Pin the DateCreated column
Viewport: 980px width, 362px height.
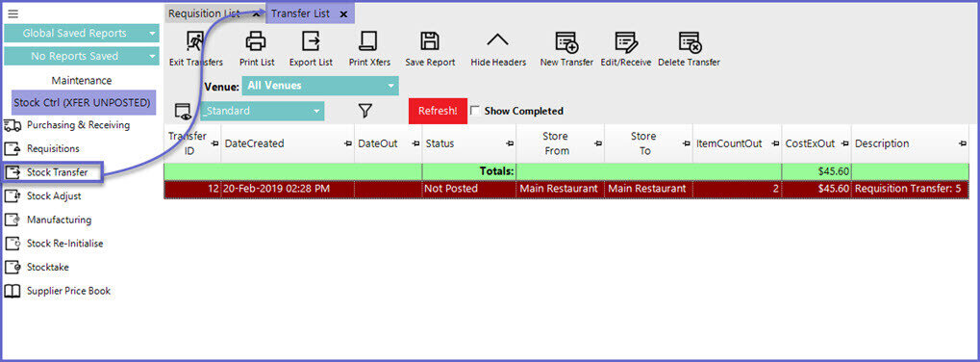click(348, 143)
